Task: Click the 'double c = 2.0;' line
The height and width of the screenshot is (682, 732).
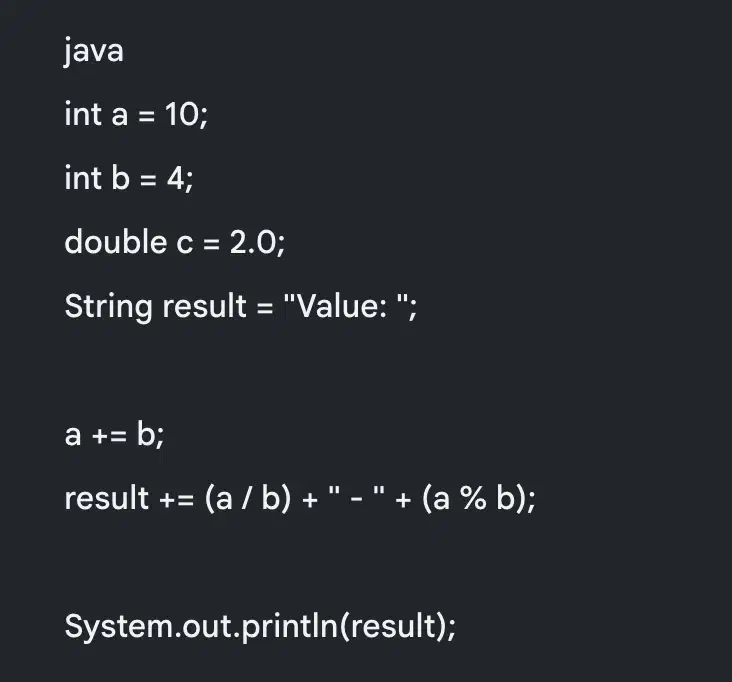Action: pos(175,242)
